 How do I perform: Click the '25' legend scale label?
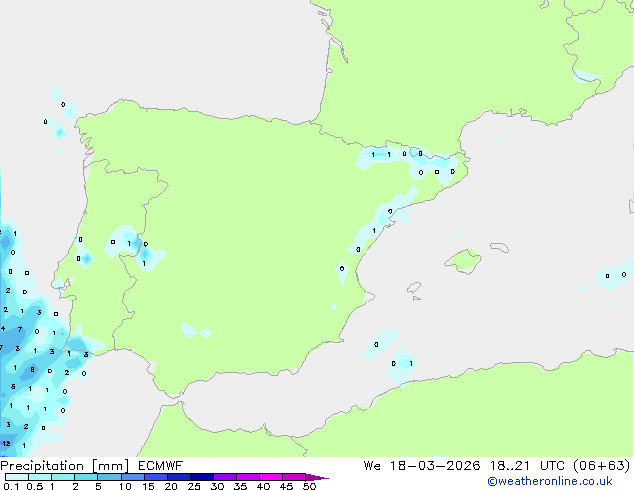click(x=194, y=486)
